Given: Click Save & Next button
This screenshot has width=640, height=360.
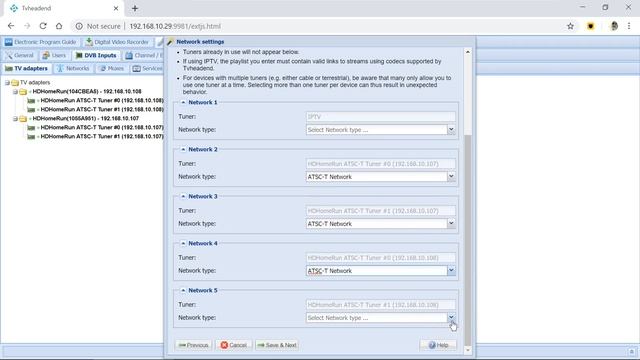Looking at the screenshot, I should (x=277, y=345).
